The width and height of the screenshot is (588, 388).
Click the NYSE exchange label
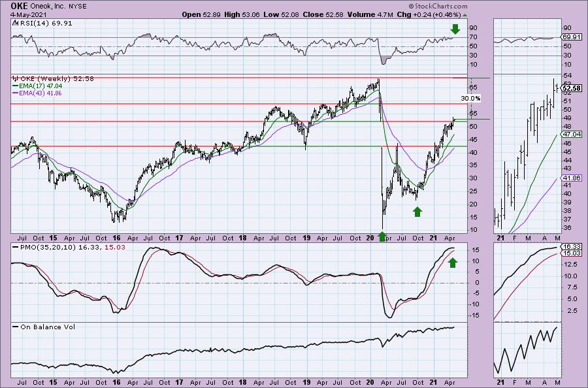pos(78,7)
